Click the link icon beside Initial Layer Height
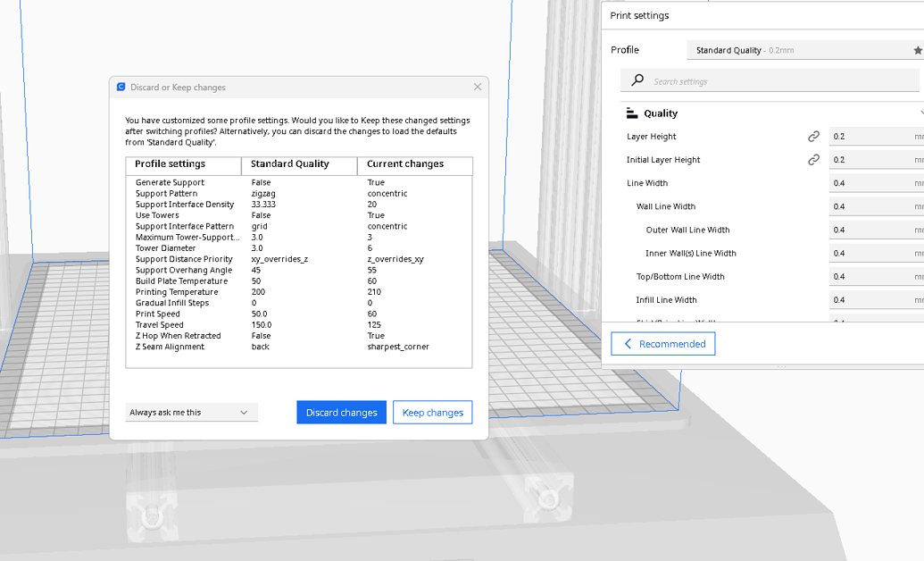 point(813,160)
